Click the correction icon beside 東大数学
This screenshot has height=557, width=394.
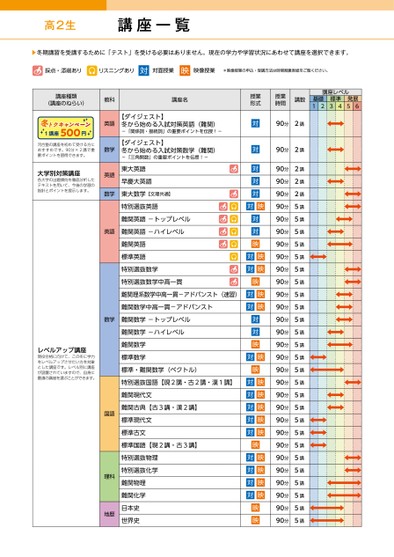click(x=234, y=194)
